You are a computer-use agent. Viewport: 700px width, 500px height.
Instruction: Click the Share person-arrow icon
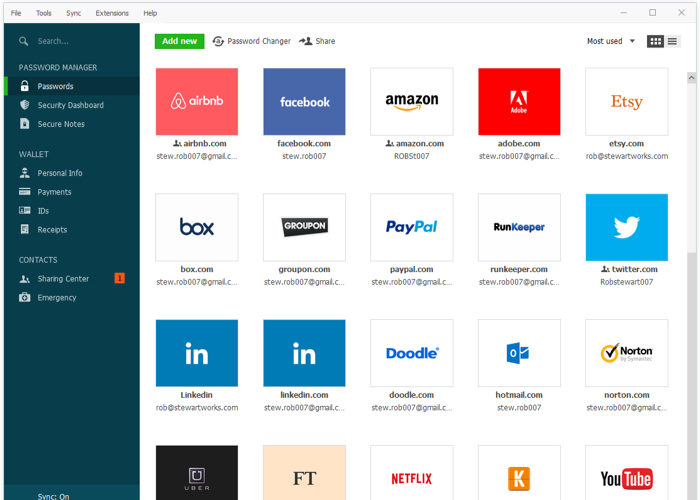tap(305, 41)
